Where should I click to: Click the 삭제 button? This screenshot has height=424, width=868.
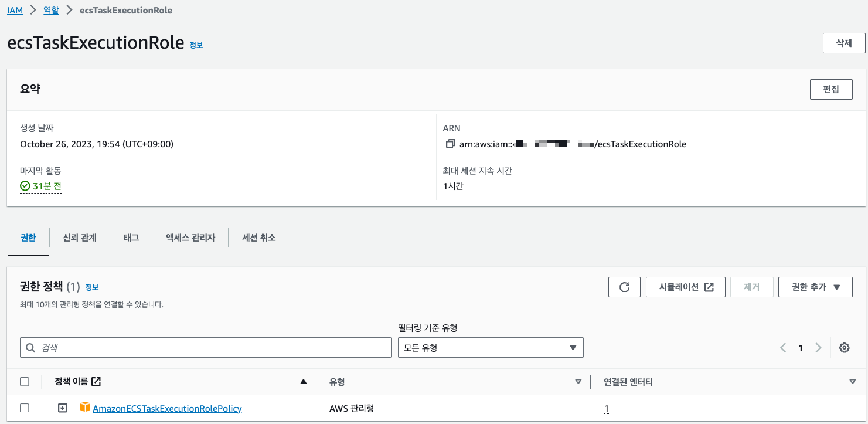point(844,43)
